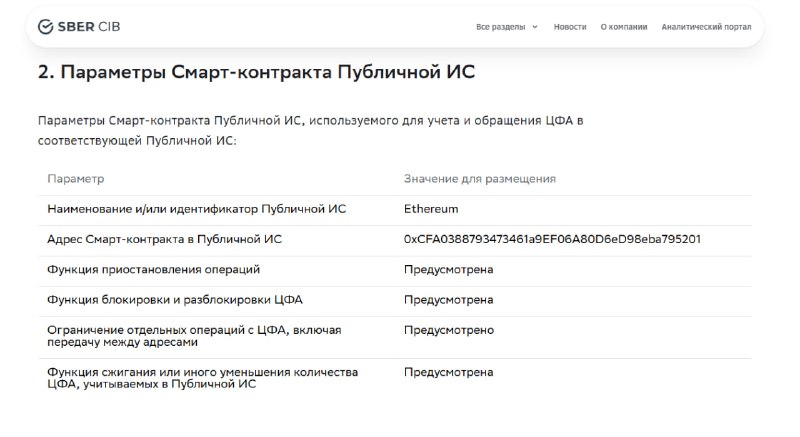This screenshot has width=800, height=437.
Task: Go to О компании page
Action: point(623,27)
